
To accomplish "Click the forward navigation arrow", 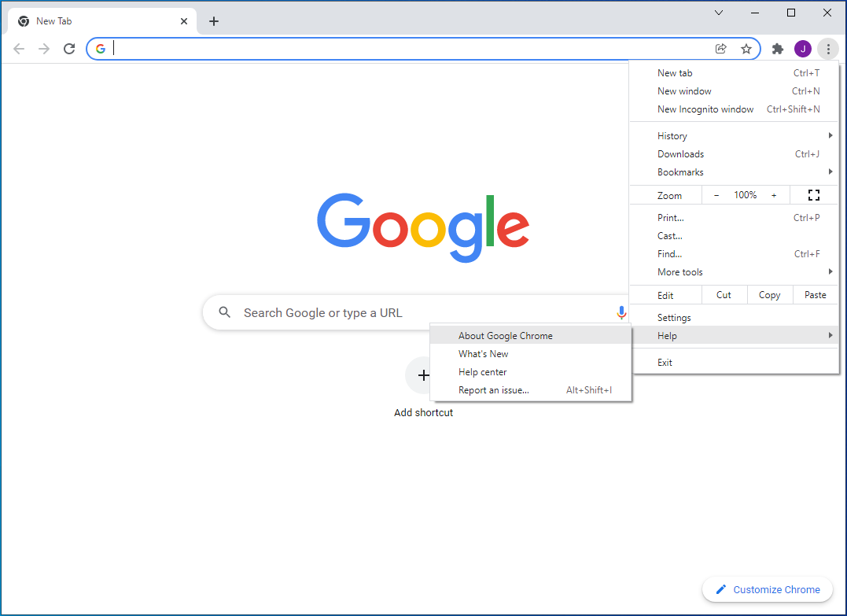I will 44,48.
